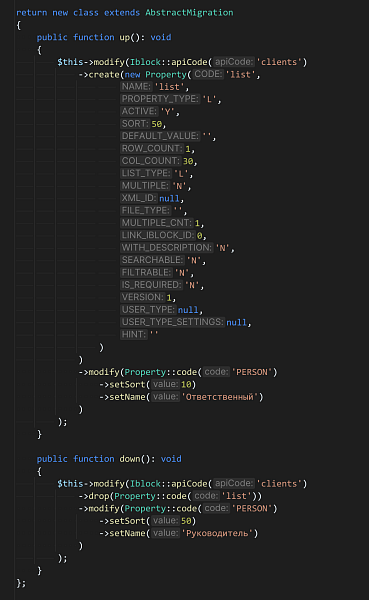This screenshot has width=369, height=600.
Task: Click the SEARCHABLE: parameter hint
Action: click(152, 260)
